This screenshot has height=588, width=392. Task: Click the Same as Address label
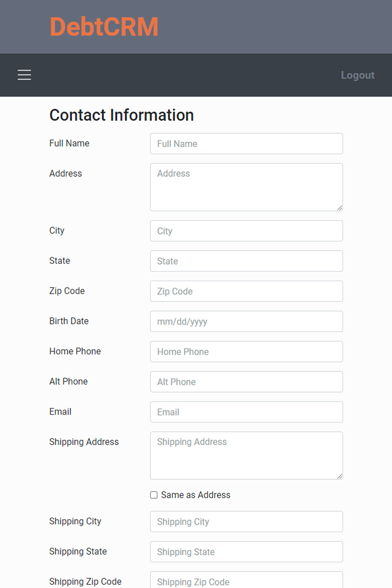tap(196, 495)
